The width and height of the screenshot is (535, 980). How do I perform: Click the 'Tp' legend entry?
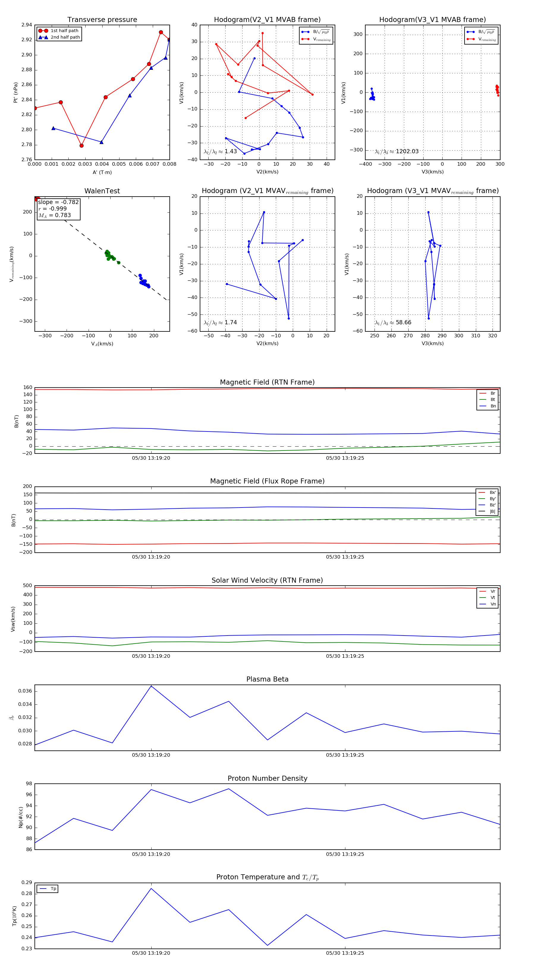click(x=48, y=889)
